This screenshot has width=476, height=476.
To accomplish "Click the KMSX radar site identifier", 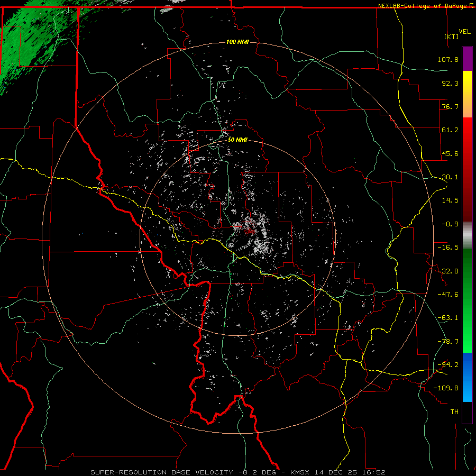I will pos(300,472).
